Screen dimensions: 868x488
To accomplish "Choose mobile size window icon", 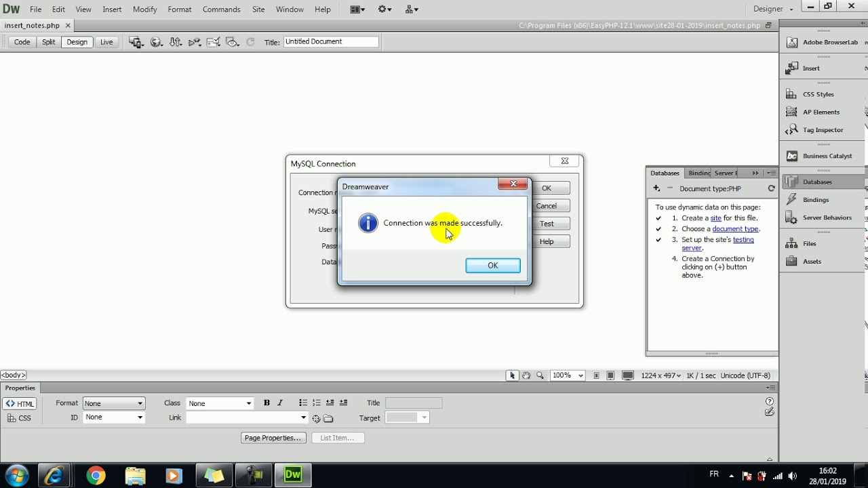I will 597,375.
